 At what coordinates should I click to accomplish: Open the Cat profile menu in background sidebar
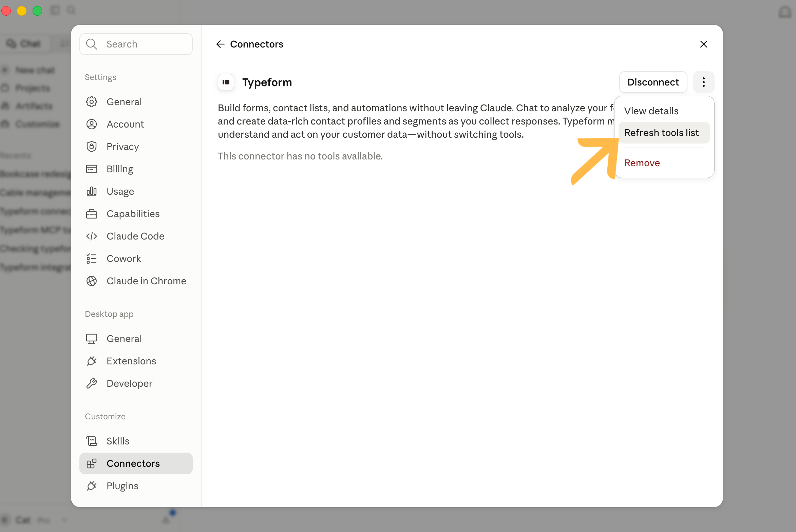(x=34, y=520)
